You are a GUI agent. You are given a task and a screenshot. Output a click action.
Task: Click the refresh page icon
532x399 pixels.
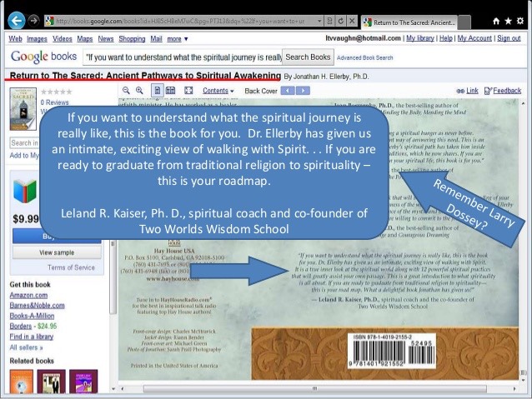click(341, 21)
